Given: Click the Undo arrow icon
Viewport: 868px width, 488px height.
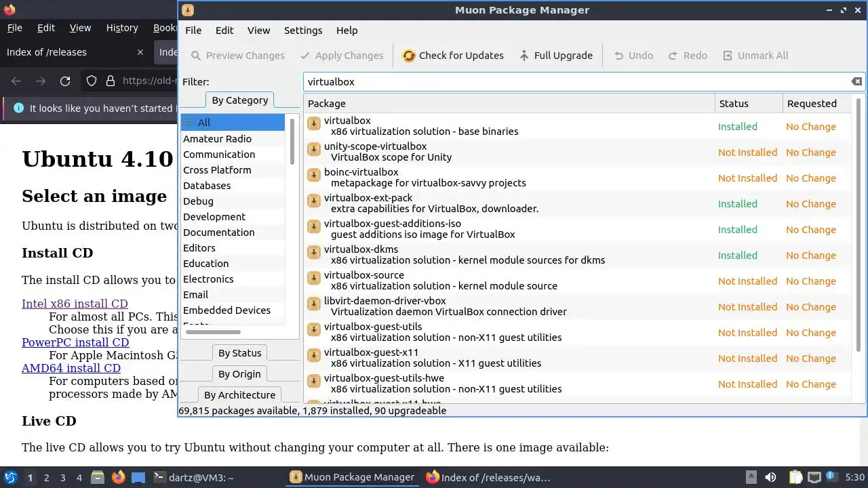Looking at the screenshot, I should (x=618, y=56).
